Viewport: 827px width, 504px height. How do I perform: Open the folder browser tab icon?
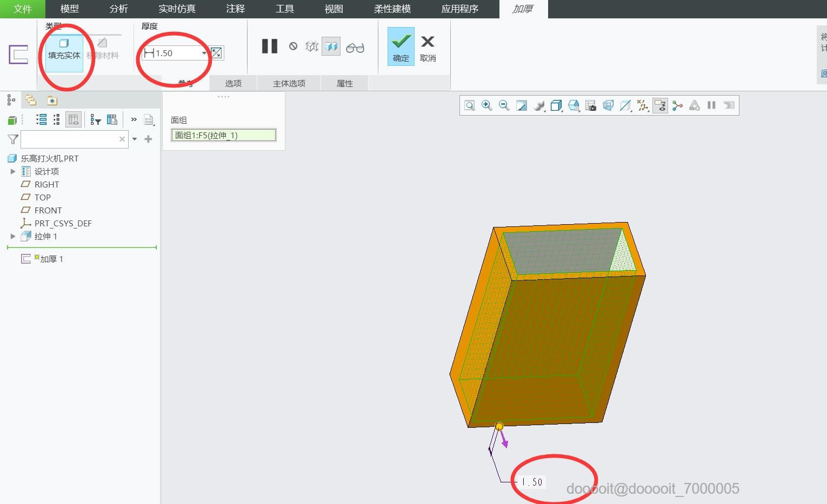click(x=31, y=100)
